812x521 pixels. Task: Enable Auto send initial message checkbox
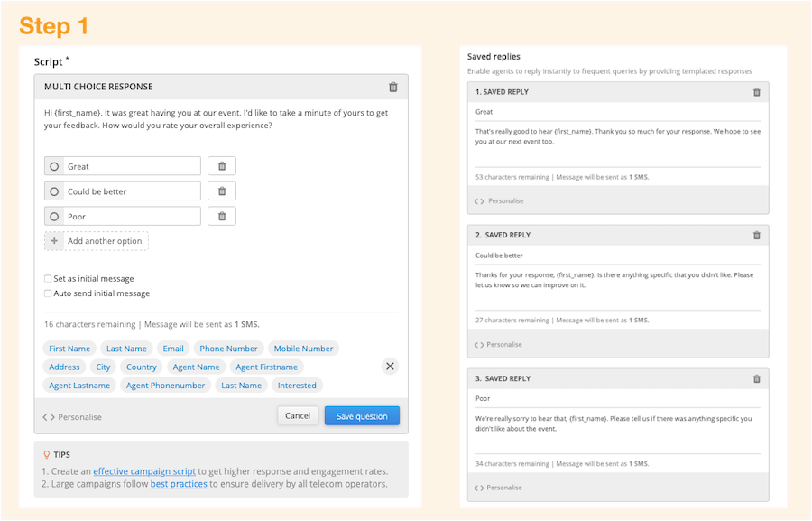click(x=48, y=293)
